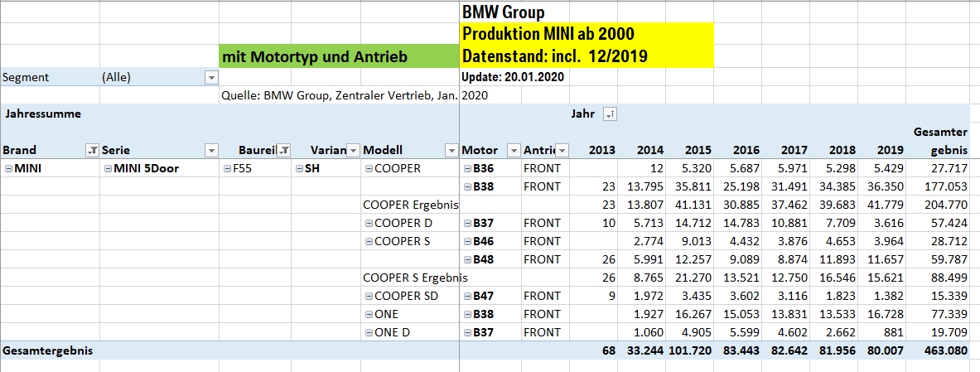980x372 pixels.
Task: Open the Segment (Alle) filter dropdown
Action: [211, 78]
